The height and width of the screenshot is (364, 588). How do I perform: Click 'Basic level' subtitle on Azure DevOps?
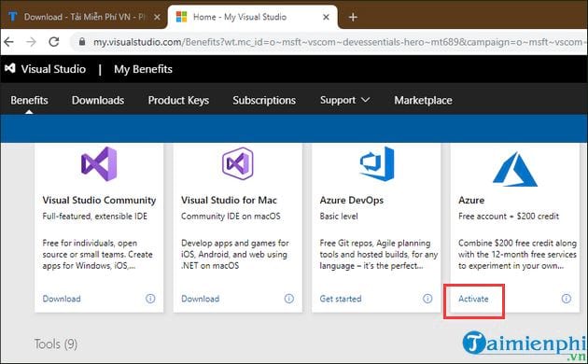click(339, 217)
